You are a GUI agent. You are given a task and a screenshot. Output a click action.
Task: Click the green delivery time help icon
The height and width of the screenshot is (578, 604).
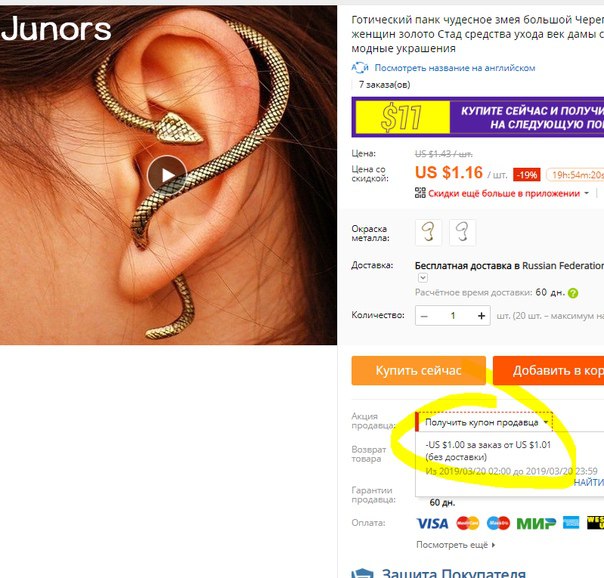573,293
